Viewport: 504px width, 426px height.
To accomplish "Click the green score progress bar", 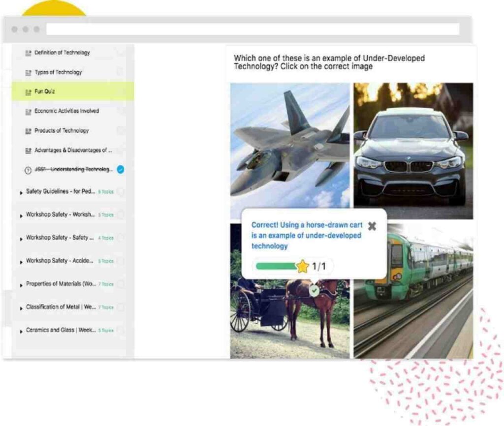I will coord(277,266).
